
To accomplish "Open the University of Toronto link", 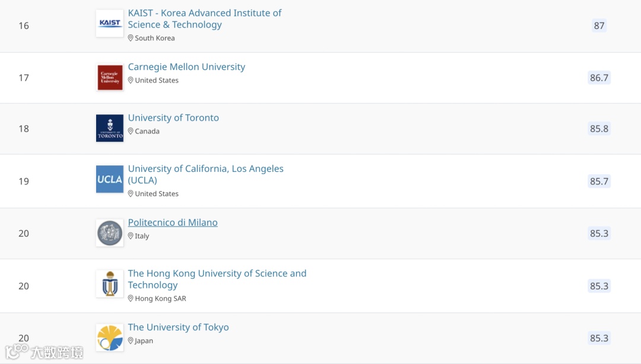I will pos(173,117).
